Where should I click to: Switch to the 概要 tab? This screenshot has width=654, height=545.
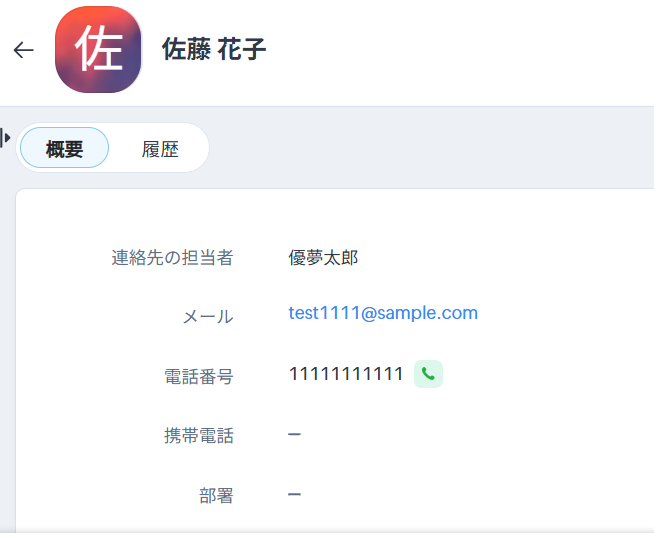point(65,148)
